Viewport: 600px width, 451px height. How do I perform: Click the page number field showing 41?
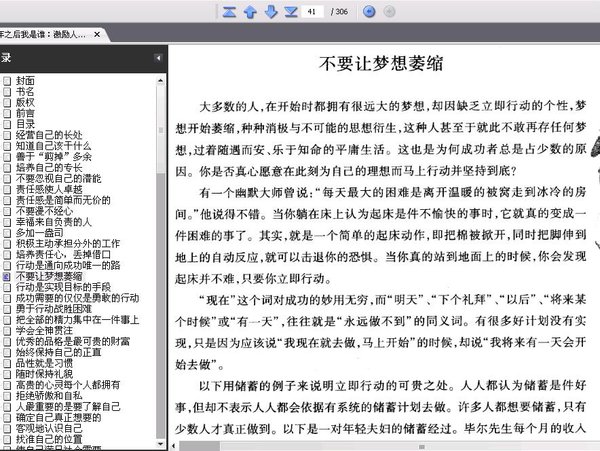pyautogui.click(x=312, y=11)
